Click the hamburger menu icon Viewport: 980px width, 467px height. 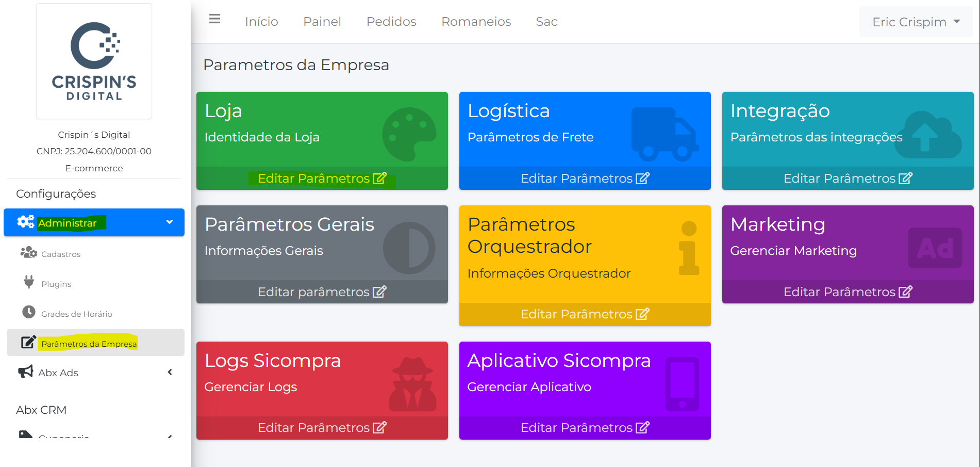click(x=214, y=19)
